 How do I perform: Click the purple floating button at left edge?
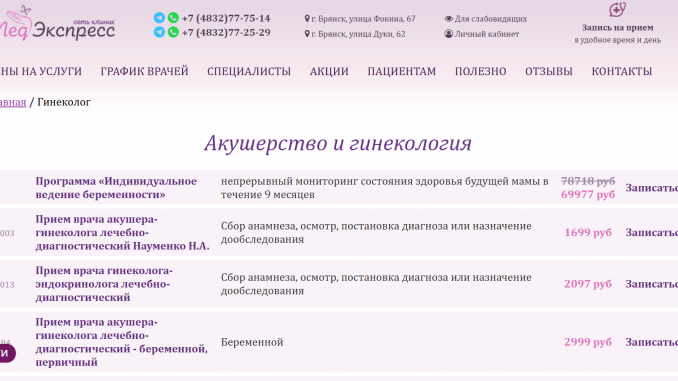(x=8, y=353)
